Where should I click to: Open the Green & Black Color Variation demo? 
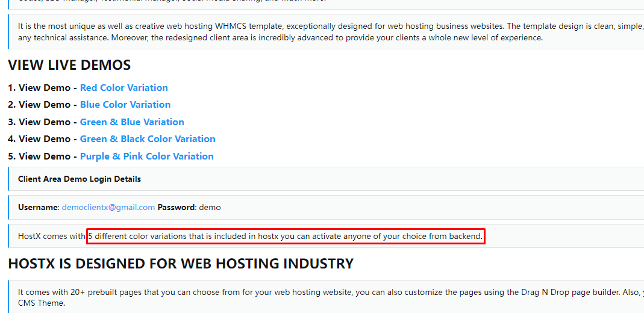pos(148,139)
